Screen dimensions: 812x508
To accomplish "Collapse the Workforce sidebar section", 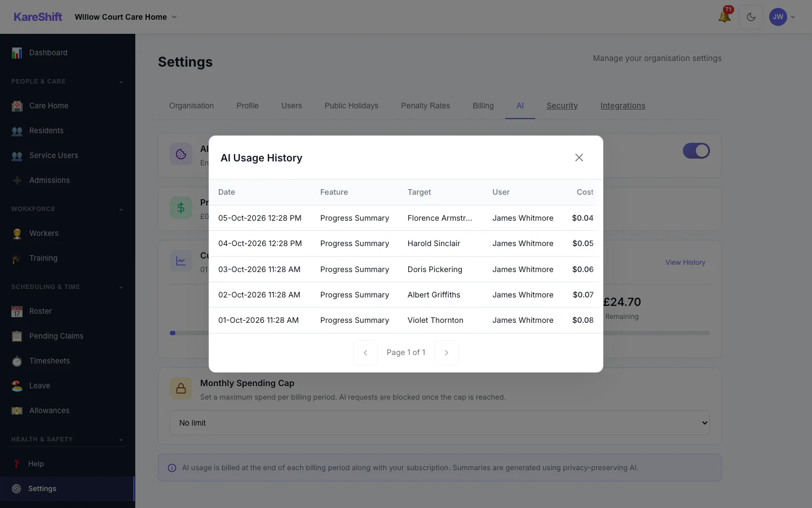I will pos(68,209).
